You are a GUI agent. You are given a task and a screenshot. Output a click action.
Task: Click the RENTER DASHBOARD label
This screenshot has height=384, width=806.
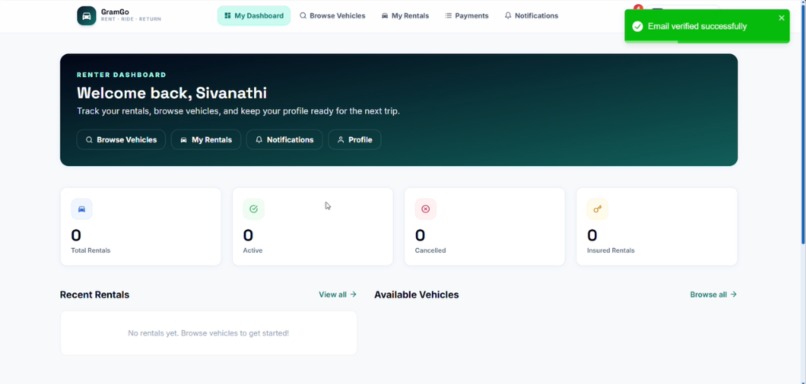[121, 75]
